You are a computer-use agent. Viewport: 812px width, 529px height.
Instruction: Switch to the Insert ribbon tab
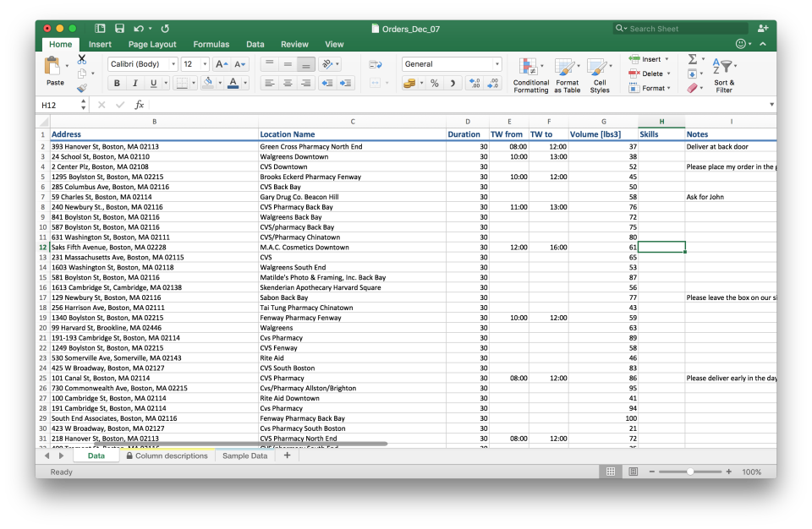[x=100, y=45]
